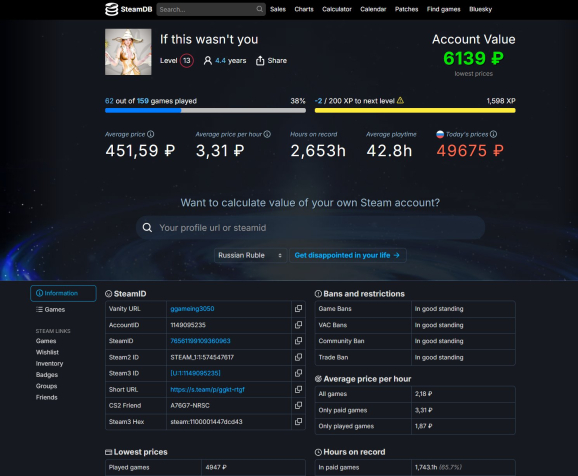Click the search magnifier in top bar
This screenshot has width=578, height=476.
click(260, 9)
